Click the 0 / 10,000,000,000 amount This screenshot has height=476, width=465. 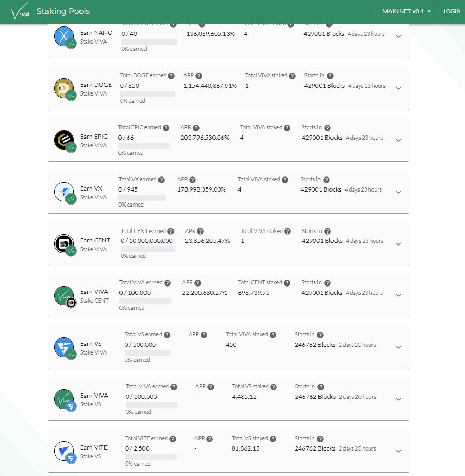147,241
